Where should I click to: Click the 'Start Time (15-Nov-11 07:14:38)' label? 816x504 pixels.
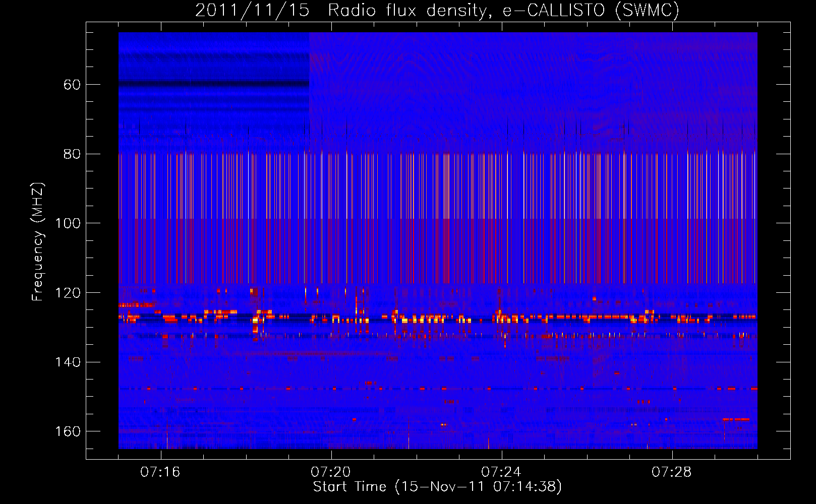coord(437,487)
